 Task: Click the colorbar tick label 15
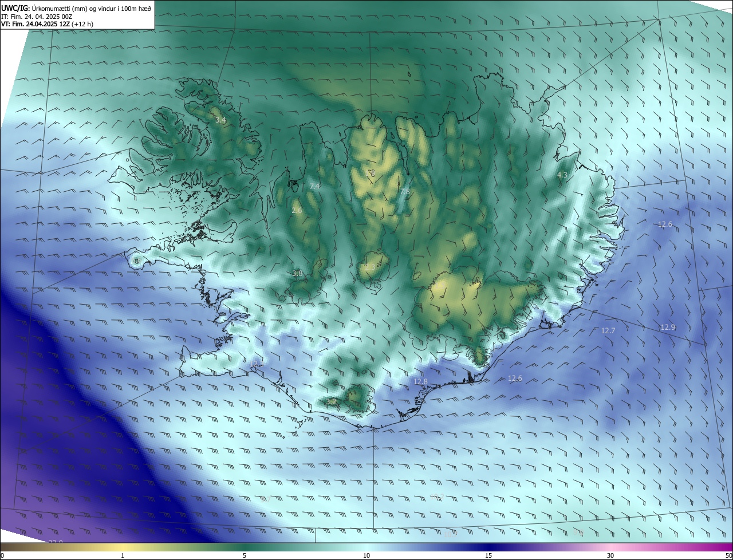[488, 556]
